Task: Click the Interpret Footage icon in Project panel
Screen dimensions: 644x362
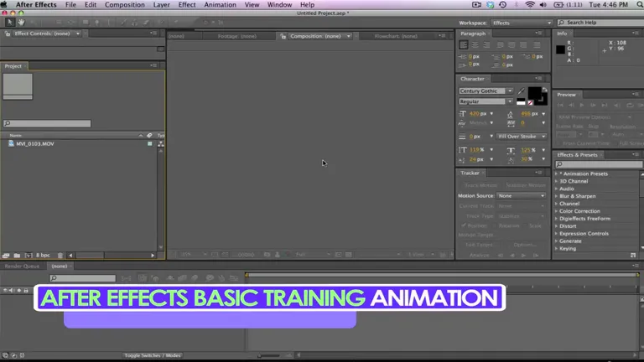Action: tap(6, 256)
